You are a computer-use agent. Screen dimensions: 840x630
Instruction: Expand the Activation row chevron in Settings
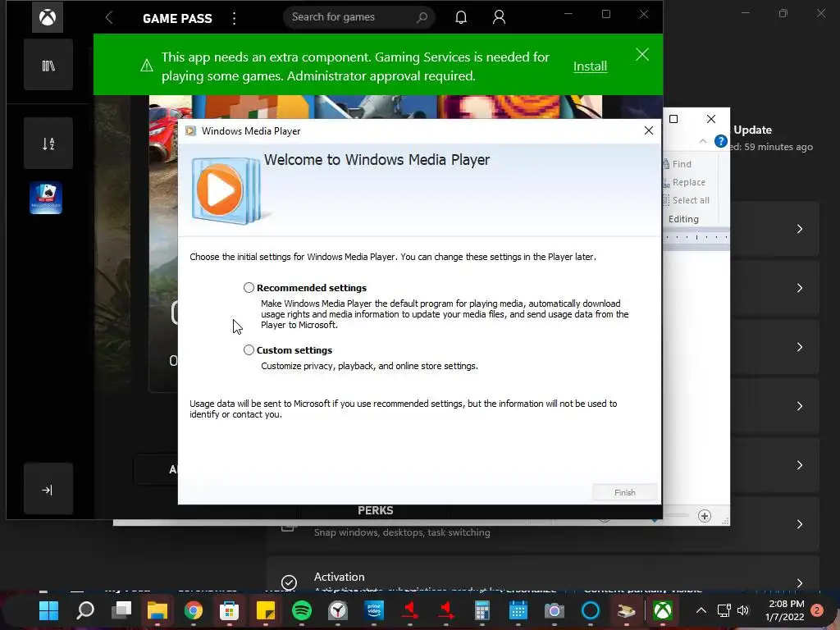(799, 583)
